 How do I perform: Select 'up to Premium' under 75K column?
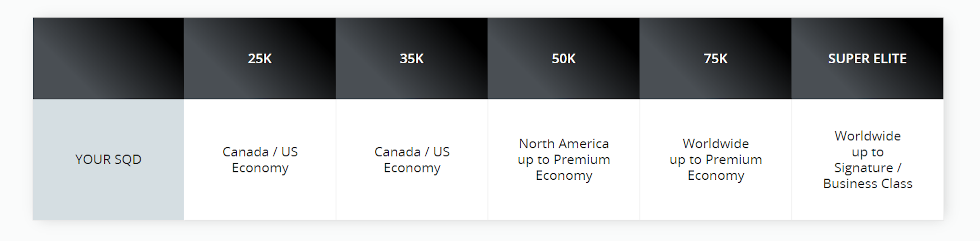click(716, 160)
